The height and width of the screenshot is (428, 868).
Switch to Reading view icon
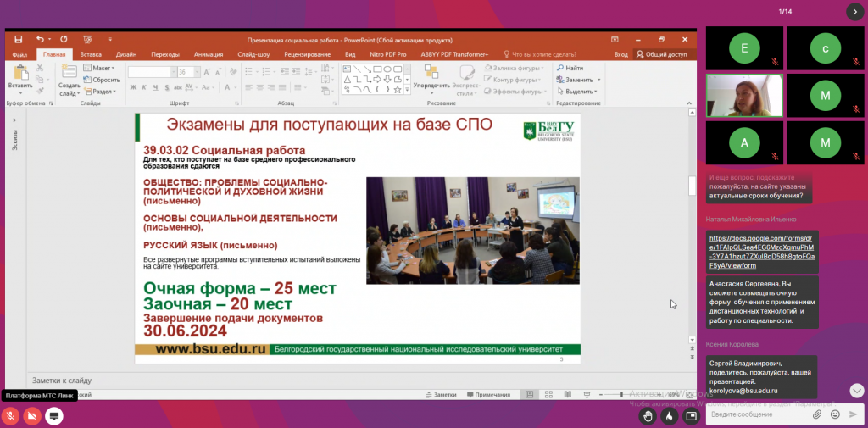(x=567, y=395)
